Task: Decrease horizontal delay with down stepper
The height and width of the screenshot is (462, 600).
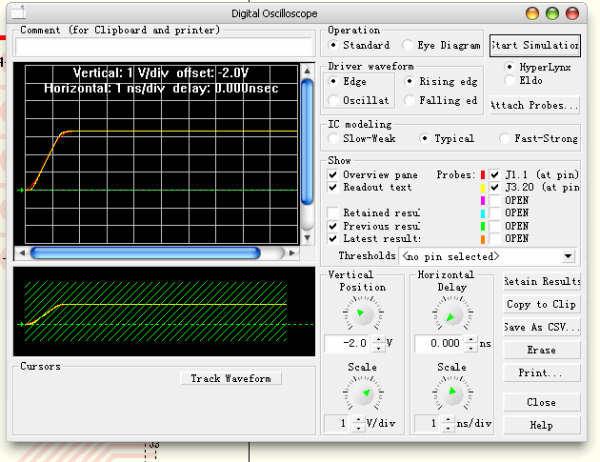Action: pyautogui.click(x=471, y=348)
